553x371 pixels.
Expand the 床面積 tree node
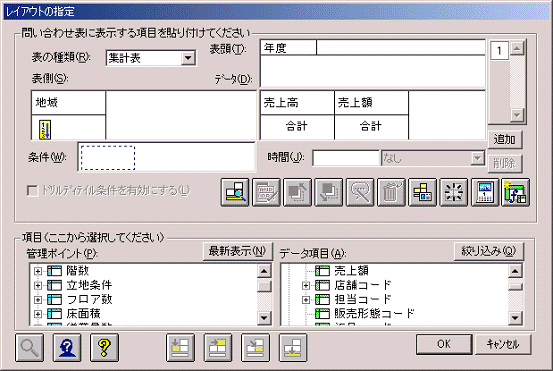pyautogui.click(x=37, y=314)
